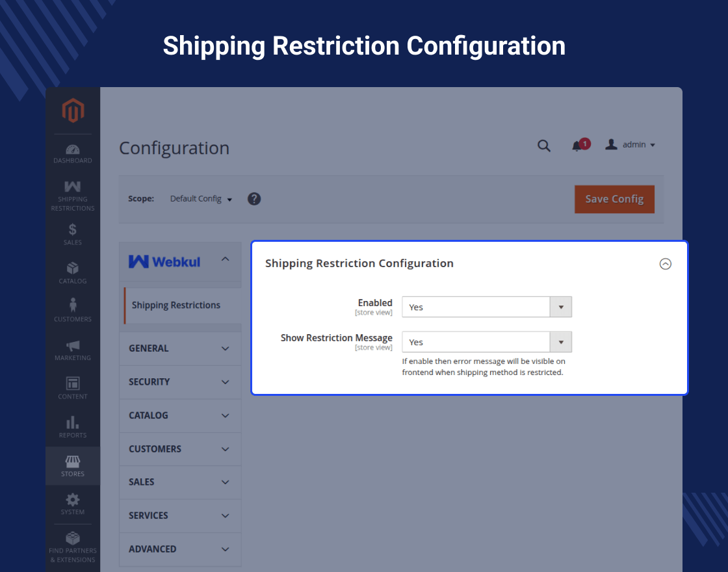Screen dimensions: 728x572
Task: Select the Shipping Restrictions tab item
Action: coord(176,305)
